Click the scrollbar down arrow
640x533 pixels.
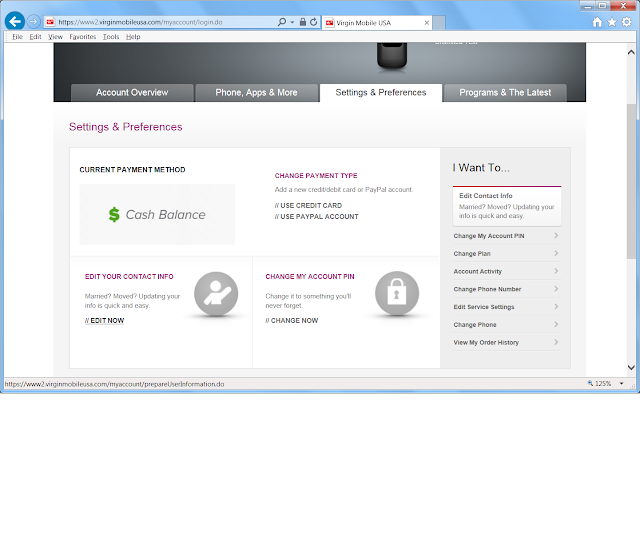(631, 367)
